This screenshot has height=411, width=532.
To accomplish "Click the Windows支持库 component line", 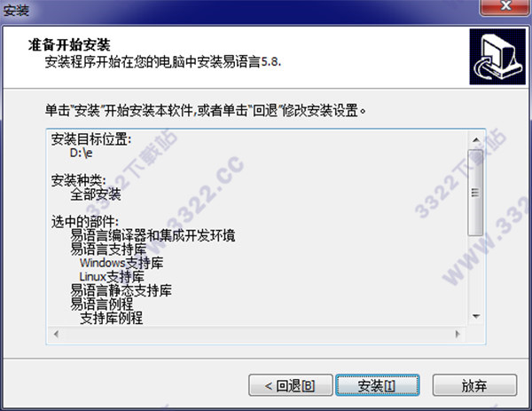I will [x=121, y=263].
